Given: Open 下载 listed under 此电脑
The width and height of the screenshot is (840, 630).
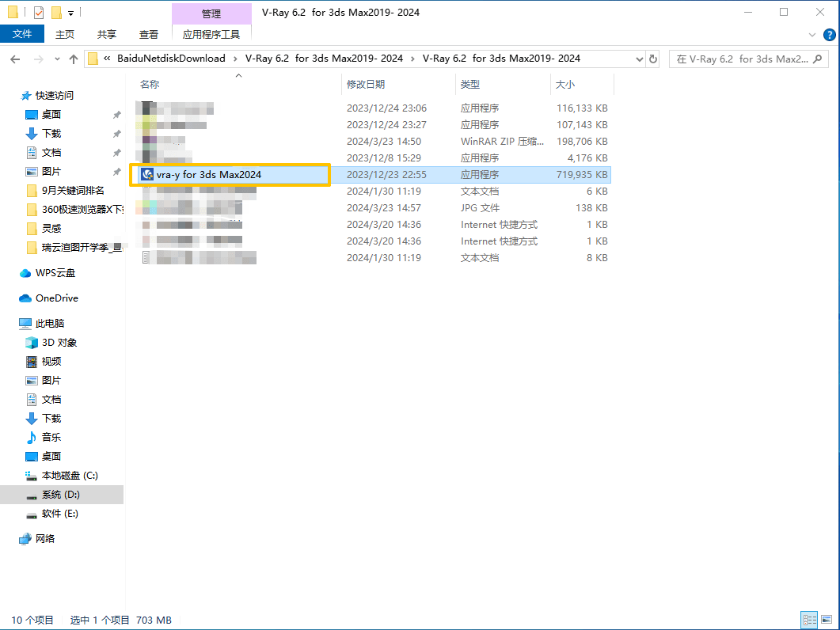Looking at the screenshot, I should (44, 419).
